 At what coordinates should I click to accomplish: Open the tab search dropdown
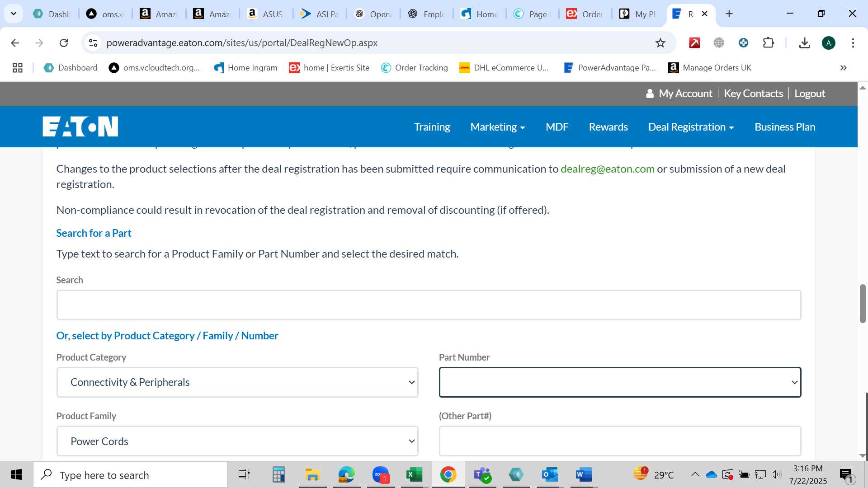(x=14, y=14)
